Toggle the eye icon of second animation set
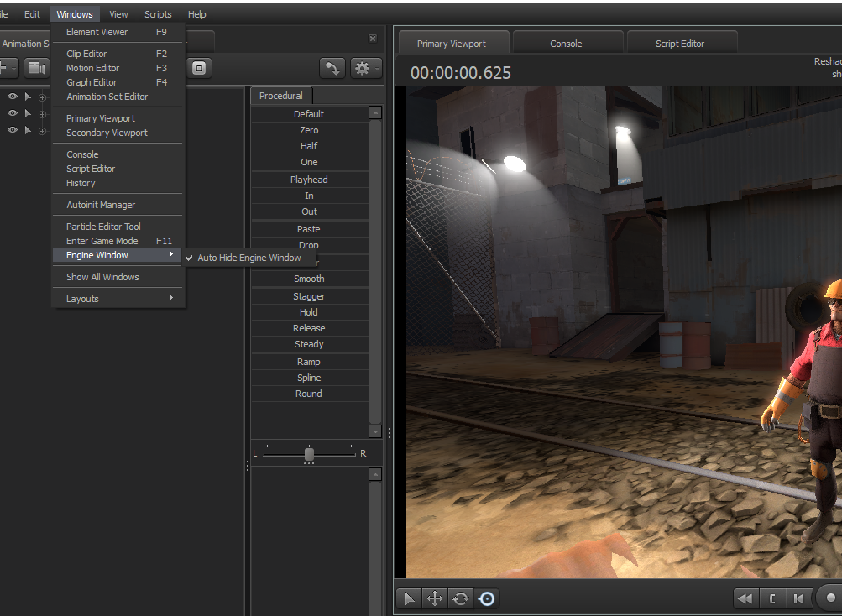This screenshot has width=842, height=616. point(12,112)
